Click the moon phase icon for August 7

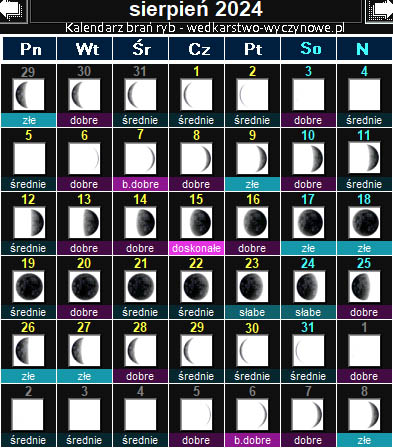coord(140,159)
